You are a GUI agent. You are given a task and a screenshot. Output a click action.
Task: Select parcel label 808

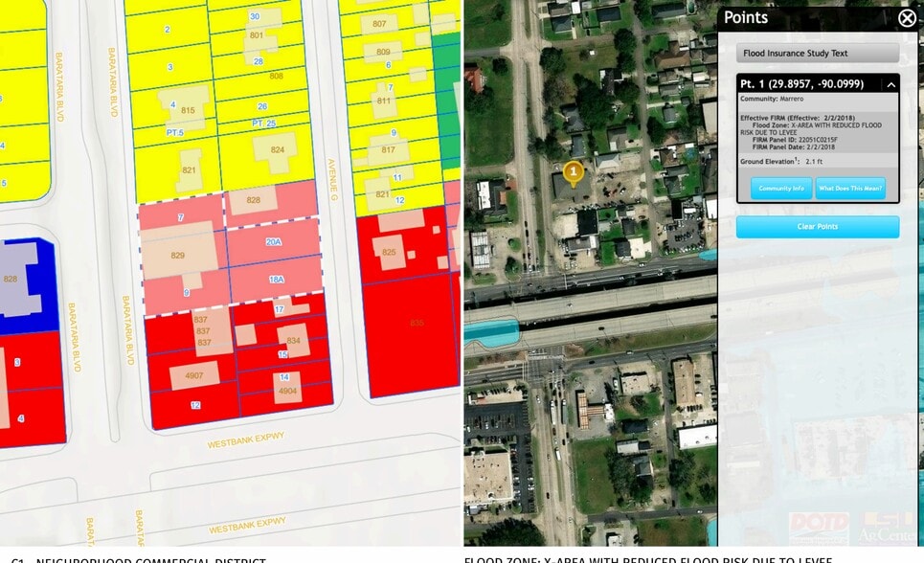click(276, 76)
